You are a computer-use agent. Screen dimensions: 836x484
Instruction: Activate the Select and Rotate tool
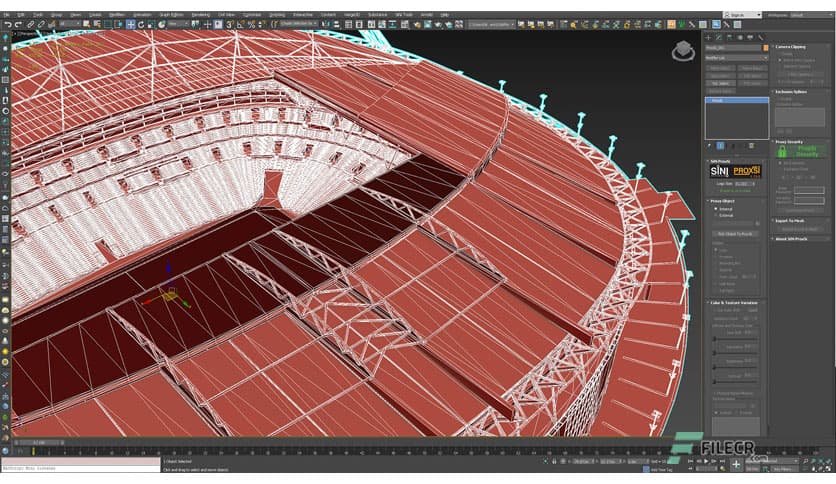141,25
